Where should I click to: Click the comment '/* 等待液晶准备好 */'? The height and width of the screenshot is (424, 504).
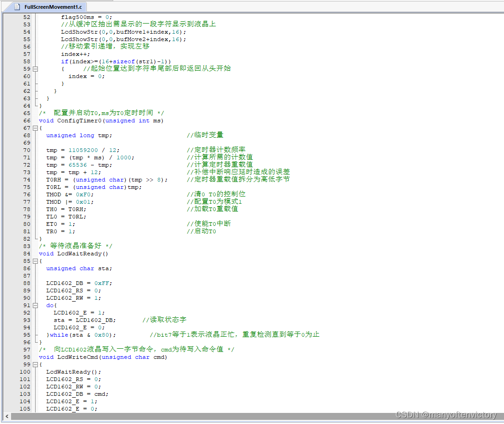point(76,246)
